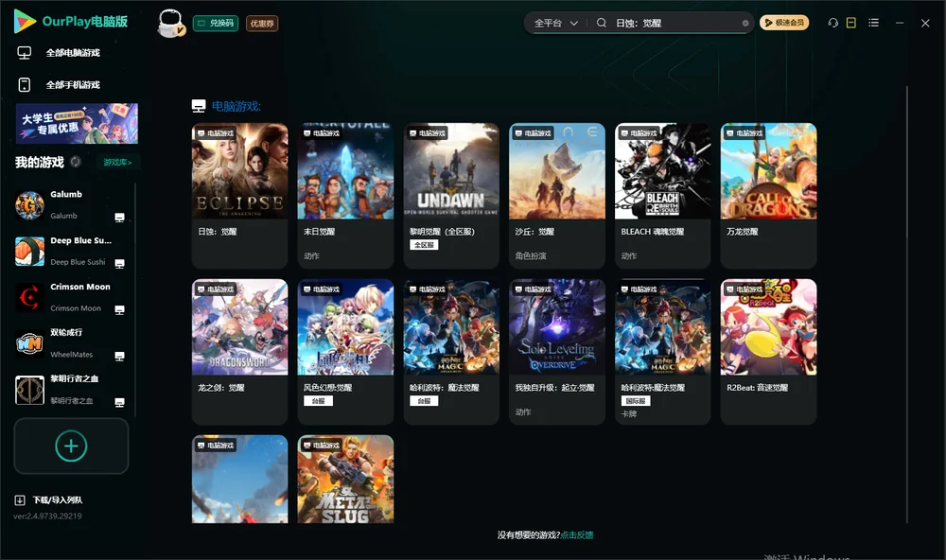Click the PC platform icon in Galumb row
The image size is (946, 560).
point(119,218)
